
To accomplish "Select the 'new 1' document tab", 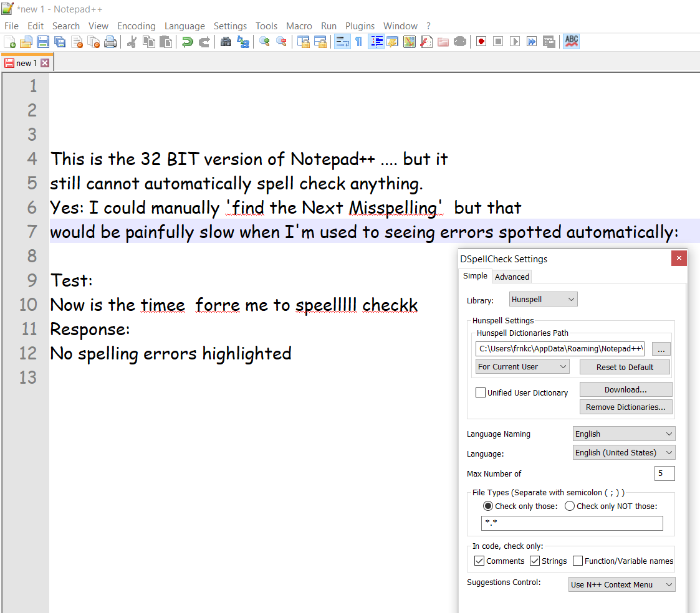I will click(x=26, y=63).
